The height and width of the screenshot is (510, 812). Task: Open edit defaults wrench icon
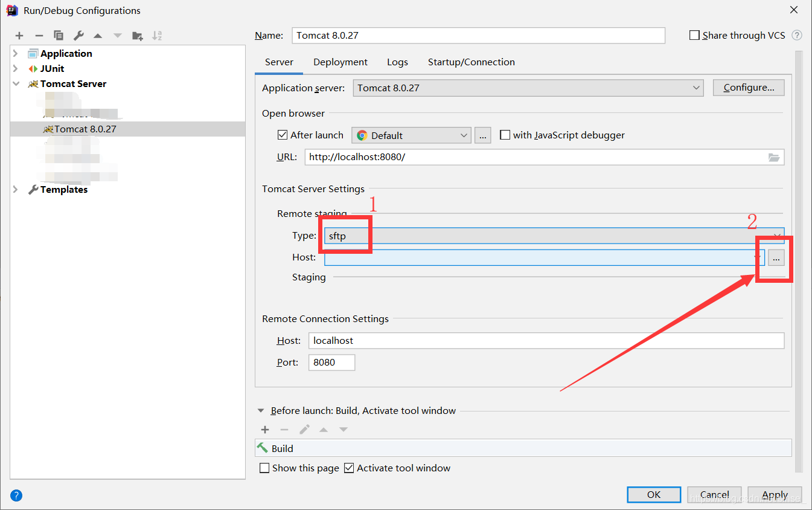[78, 36]
